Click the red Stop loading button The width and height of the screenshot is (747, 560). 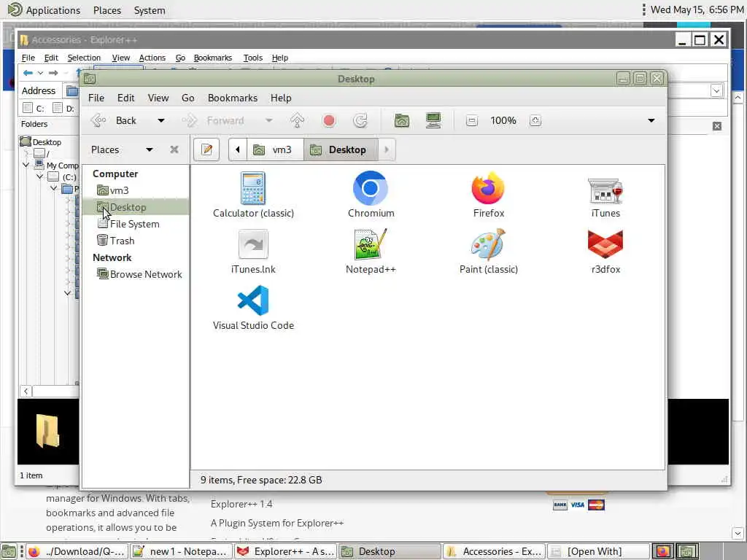329,120
